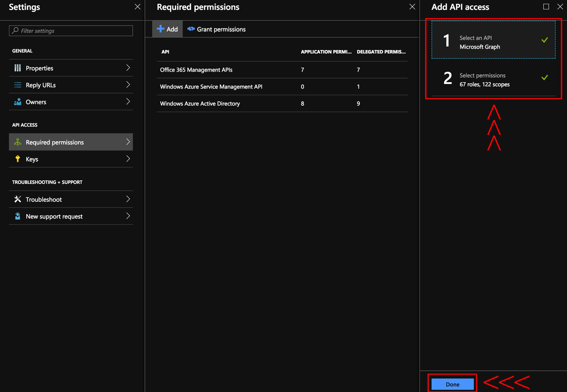Screen dimensions: 567x392
Task: Click the green checkmark for Select an API
Action: (x=544, y=40)
